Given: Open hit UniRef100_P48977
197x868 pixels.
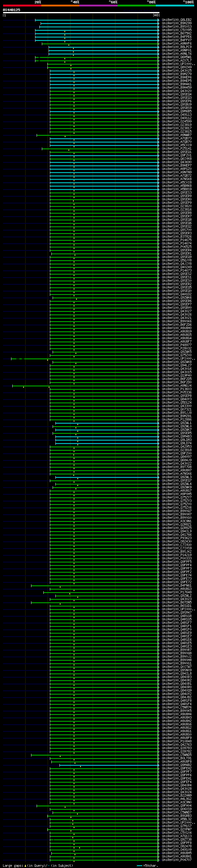Looking at the screenshot, I should (x=177, y=345).
